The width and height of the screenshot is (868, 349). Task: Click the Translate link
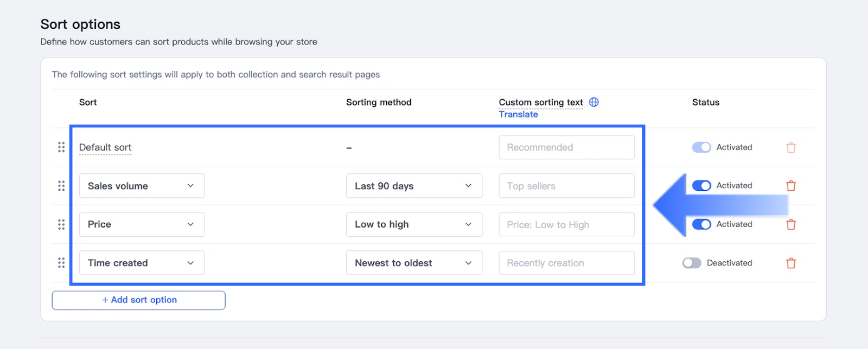(x=518, y=114)
